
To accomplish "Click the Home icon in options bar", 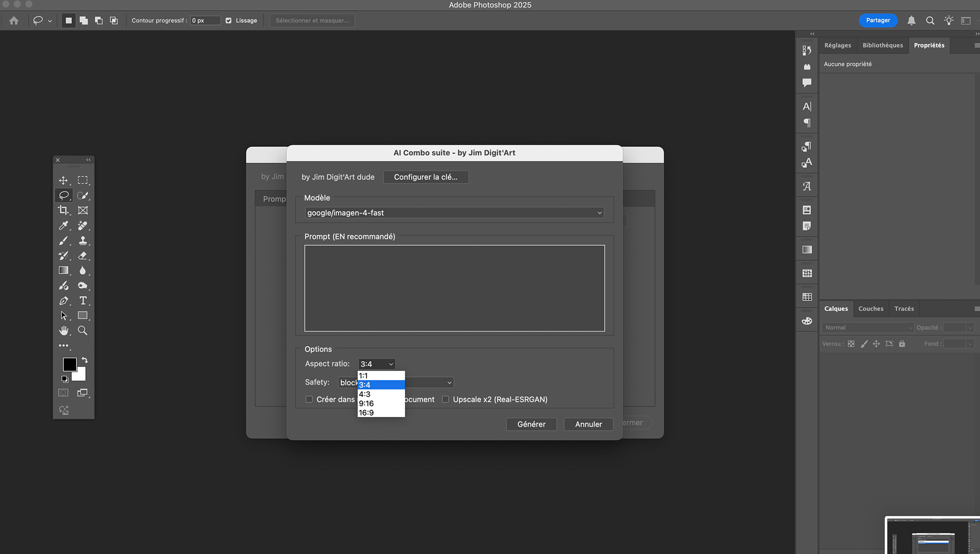I will point(14,20).
